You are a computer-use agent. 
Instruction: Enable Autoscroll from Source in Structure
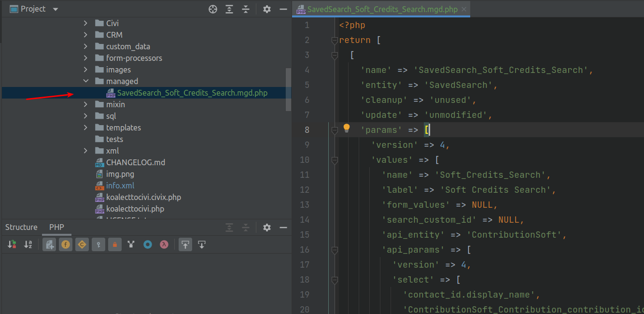pyautogui.click(x=202, y=245)
